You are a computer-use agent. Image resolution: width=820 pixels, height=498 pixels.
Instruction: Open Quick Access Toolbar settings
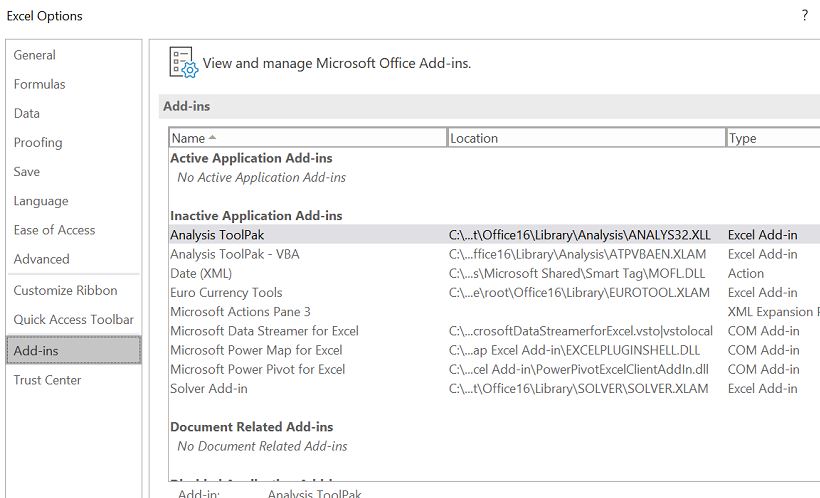pos(74,320)
